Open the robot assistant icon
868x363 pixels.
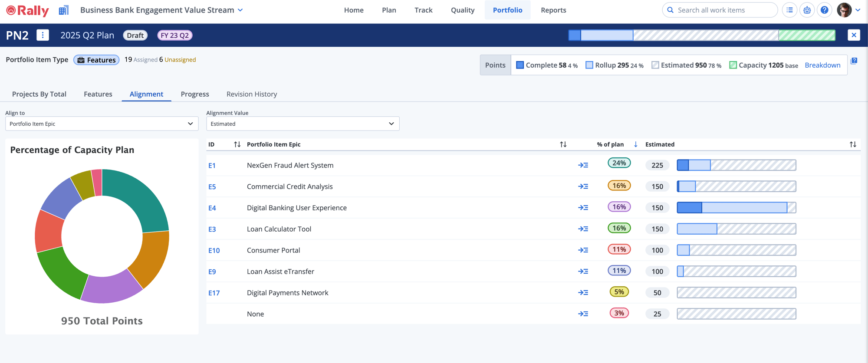pos(807,10)
